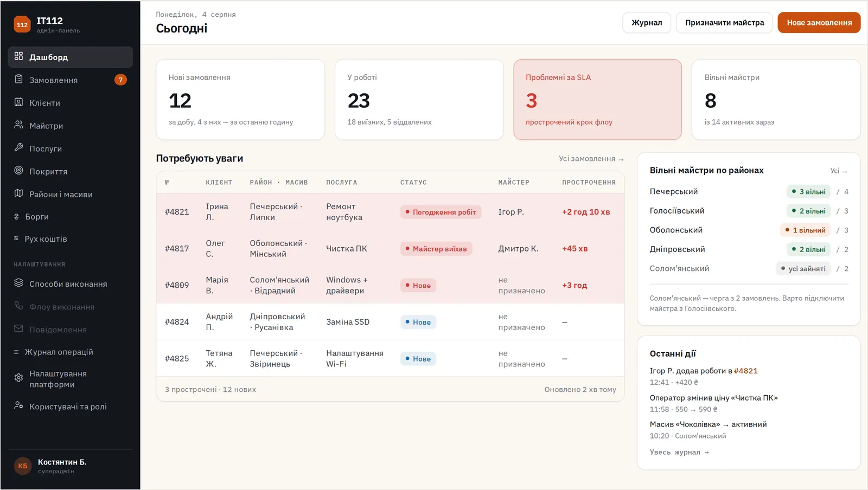Click the Способи виконання layers icon
868x490 pixels.
[x=18, y=283]
